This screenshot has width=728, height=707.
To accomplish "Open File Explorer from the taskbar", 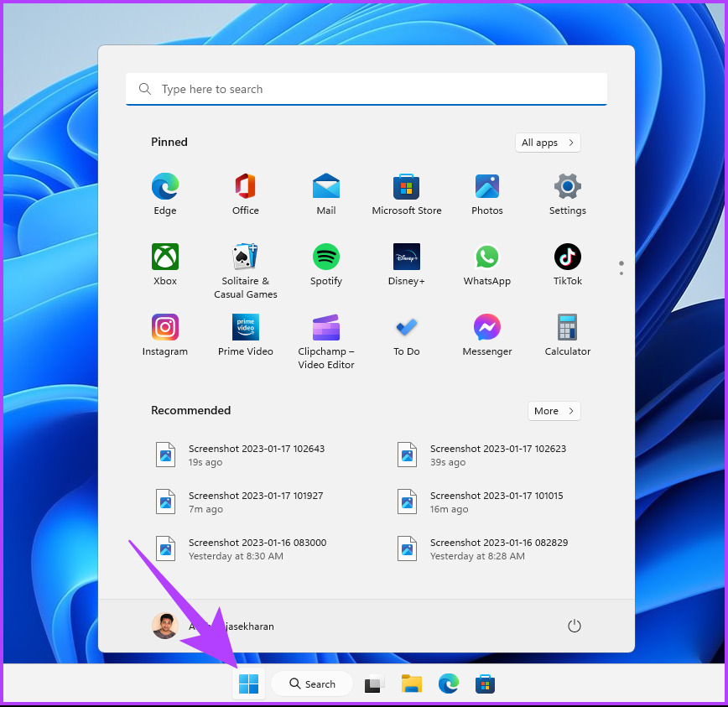I will pyautogui.click(x=411, y=684).
